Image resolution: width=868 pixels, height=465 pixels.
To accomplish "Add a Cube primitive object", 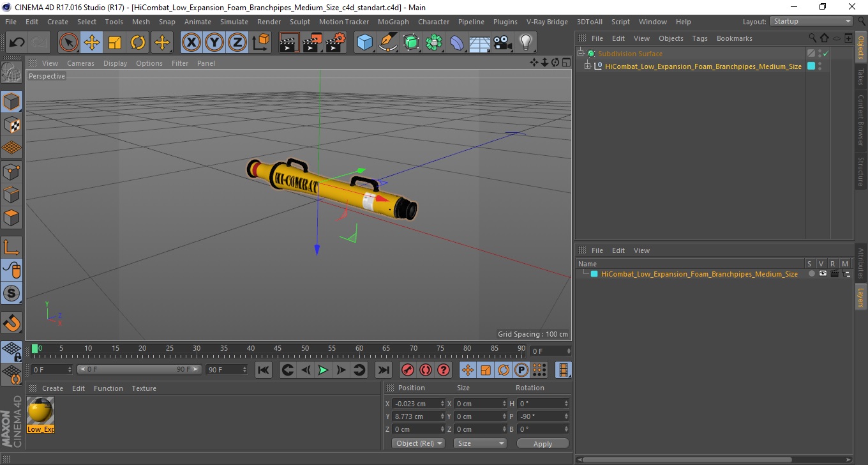I will [x=364, y=43].
